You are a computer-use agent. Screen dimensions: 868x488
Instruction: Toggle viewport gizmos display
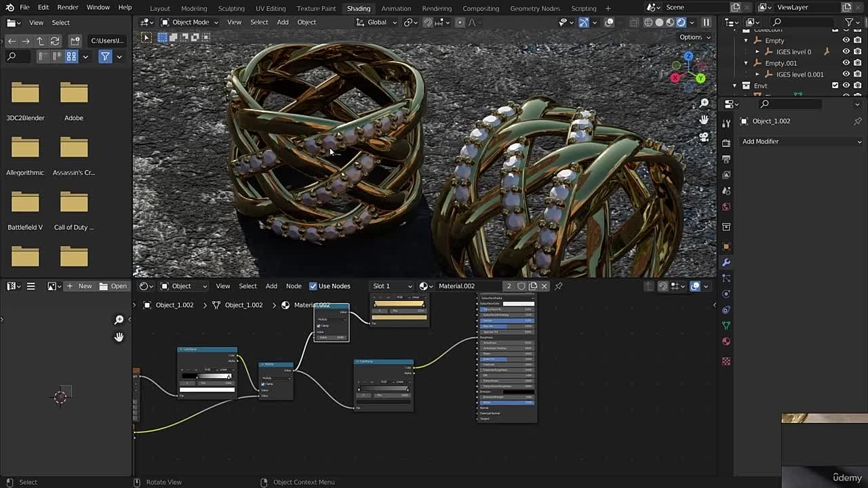pos(583,22)
